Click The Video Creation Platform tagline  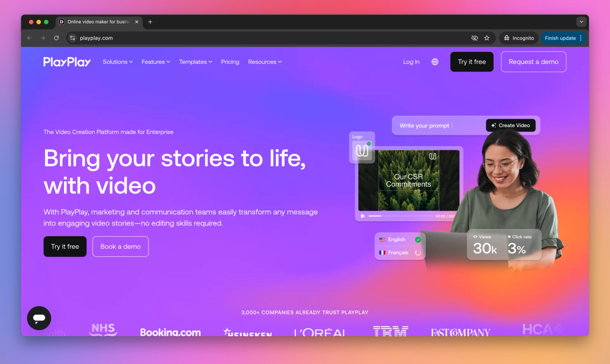tap(108, 132)
